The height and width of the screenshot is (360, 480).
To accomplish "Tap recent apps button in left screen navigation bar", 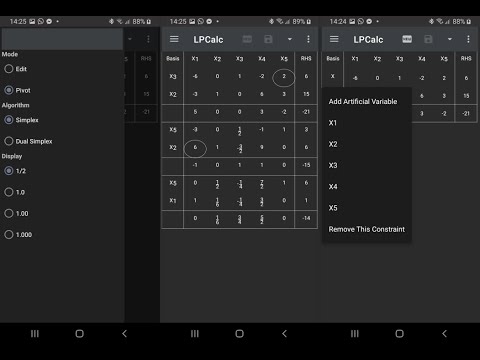I will [x=35, y=333].
